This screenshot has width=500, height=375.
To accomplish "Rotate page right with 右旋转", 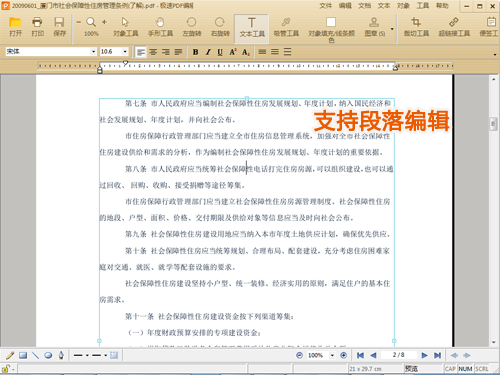I will tap(220, 26).
